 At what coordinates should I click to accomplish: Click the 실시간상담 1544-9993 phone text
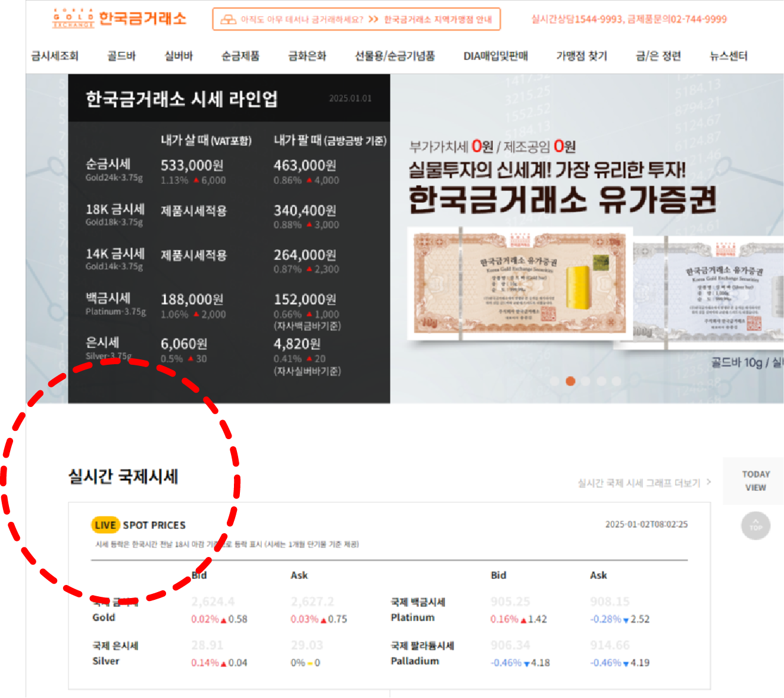(x=577, y=19)
